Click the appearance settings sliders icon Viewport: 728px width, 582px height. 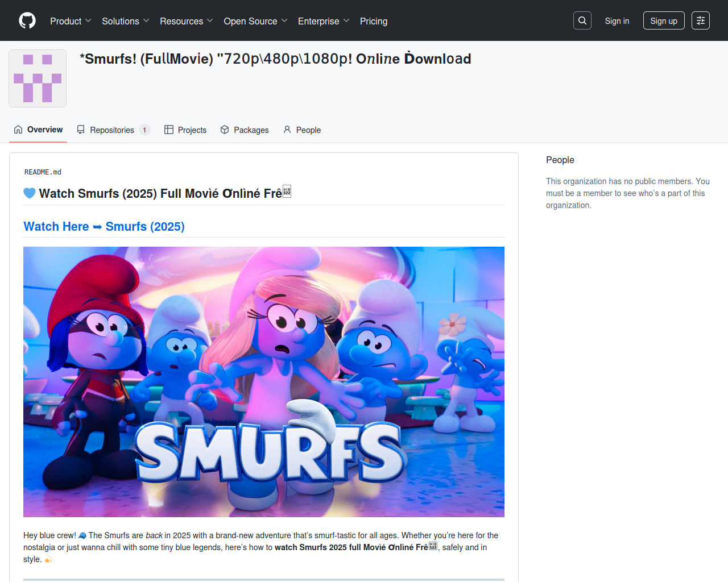[700, 20]
